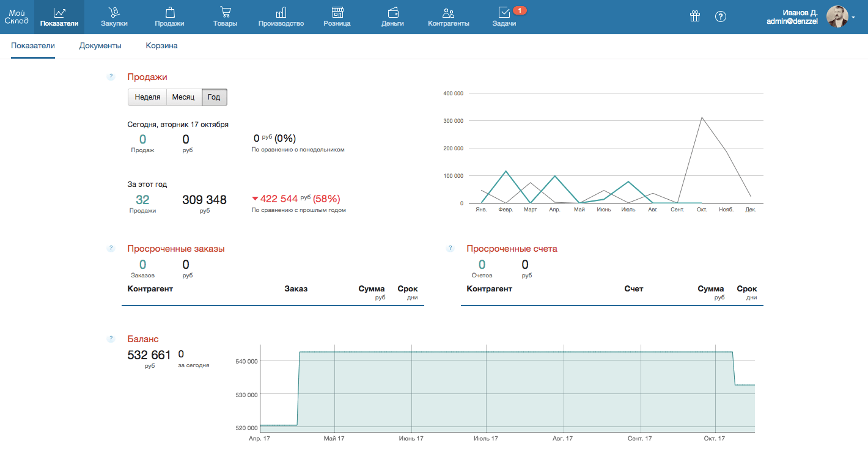Open the Розница section

(337, 17)
